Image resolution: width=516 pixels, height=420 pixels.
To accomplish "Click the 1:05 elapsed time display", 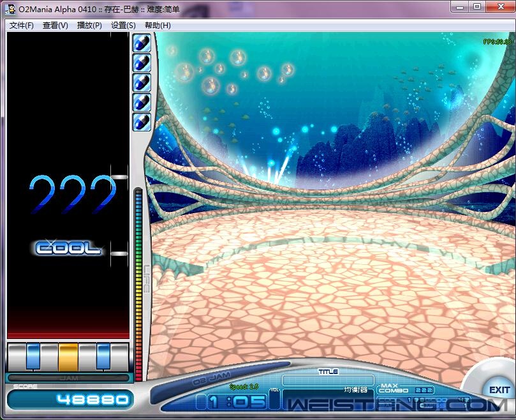I will [x=236, y=402].
